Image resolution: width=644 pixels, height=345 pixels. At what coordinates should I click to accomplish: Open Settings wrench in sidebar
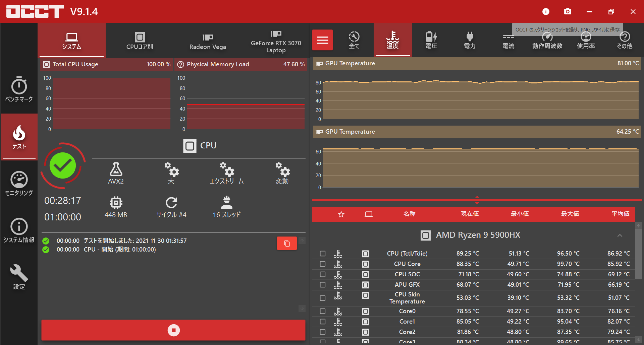19,277
